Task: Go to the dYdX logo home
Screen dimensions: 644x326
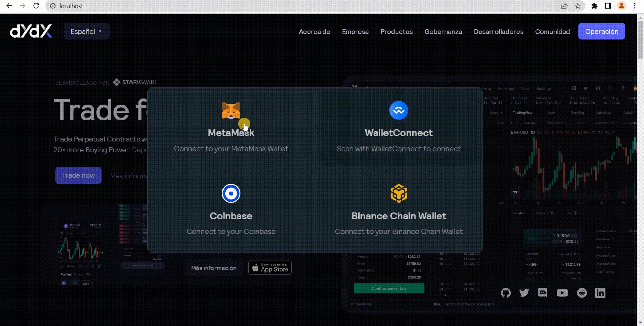Action: (x=31, y=31)
